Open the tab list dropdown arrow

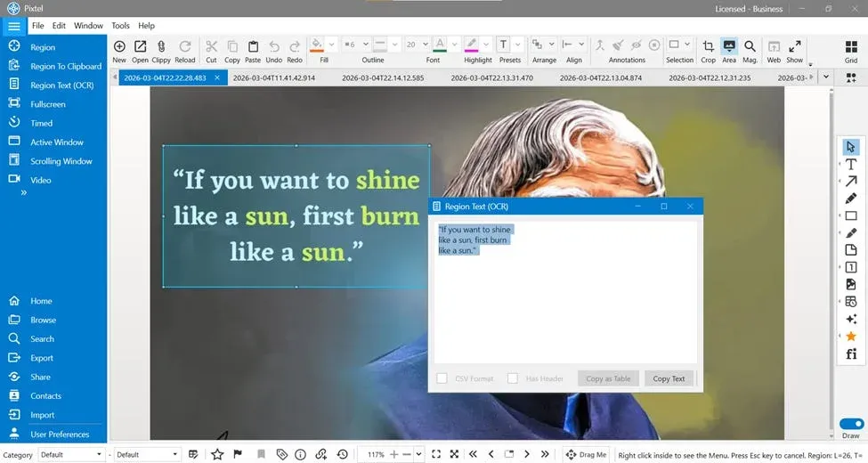tap(826, 77)
